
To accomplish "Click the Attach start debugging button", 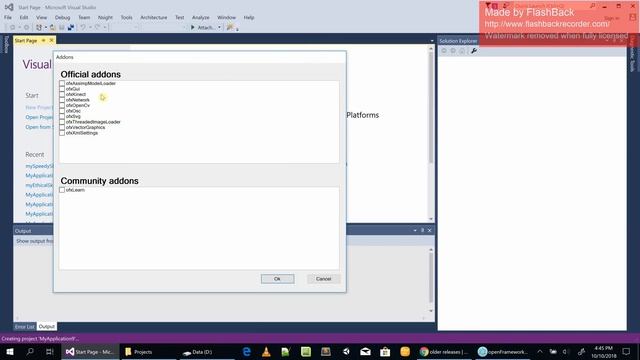I will 203,27.
